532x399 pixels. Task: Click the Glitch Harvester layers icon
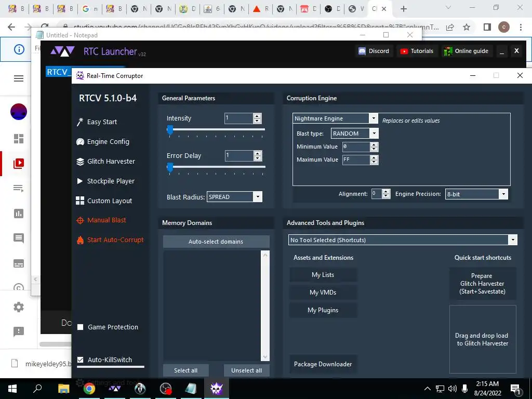click(80, 162)
